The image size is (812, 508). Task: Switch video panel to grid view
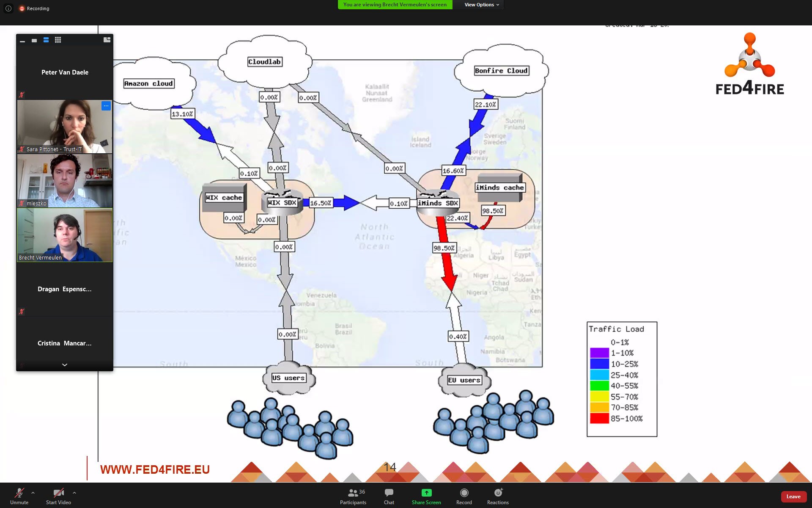[58, 40]
